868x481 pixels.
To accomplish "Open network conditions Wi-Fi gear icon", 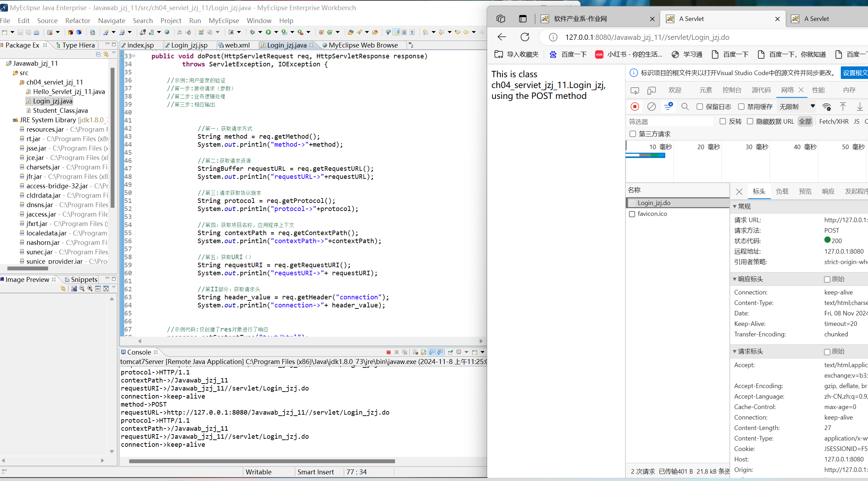I will click(x=826, y=107).
